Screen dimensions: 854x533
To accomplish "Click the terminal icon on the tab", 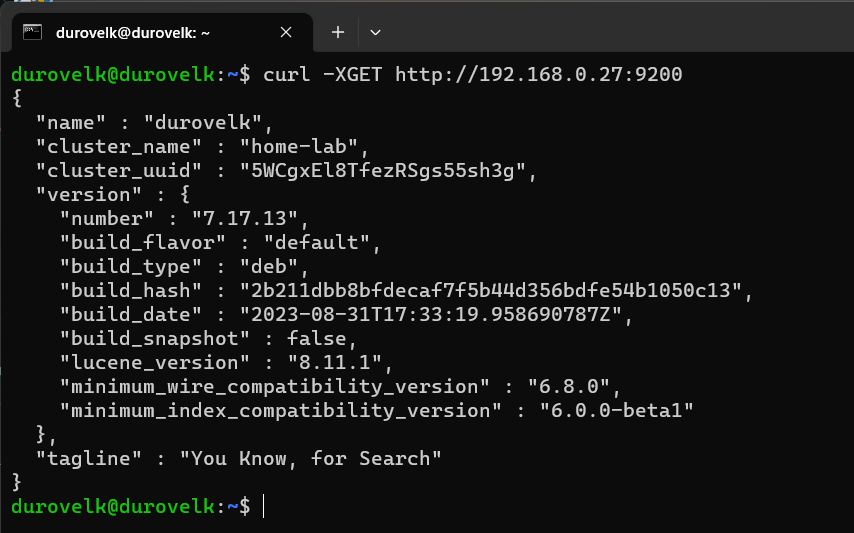I will pos(33,32).
